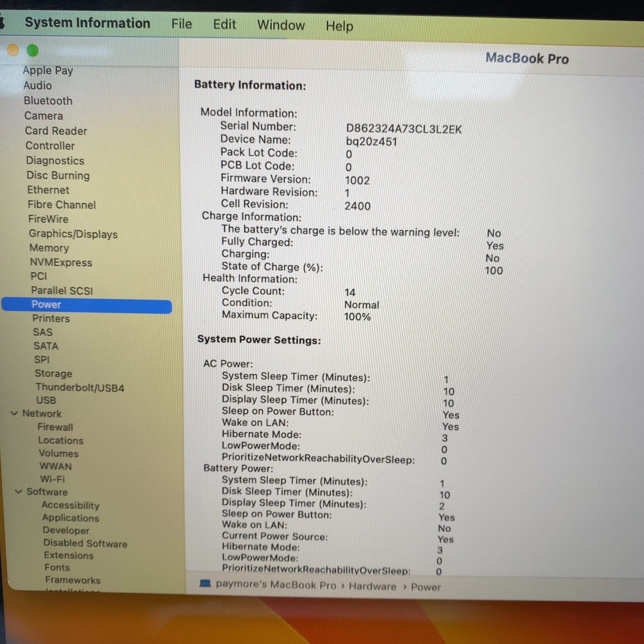Click the green zoom window button
Image resolution: width=644 pixels, height=644 pixels.
coord(33,51)
